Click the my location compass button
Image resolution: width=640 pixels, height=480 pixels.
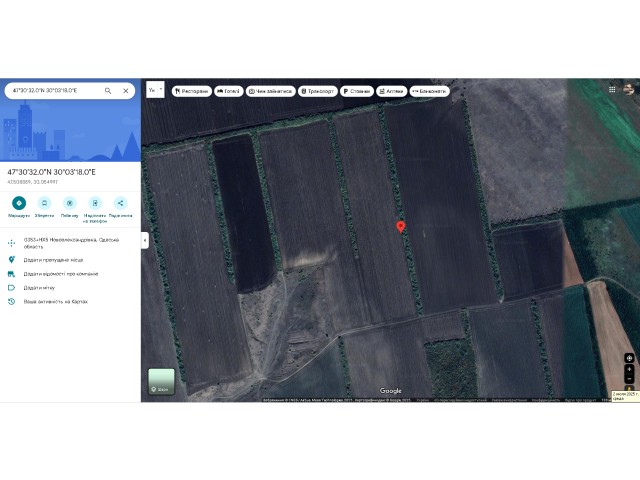pos(629,358)
